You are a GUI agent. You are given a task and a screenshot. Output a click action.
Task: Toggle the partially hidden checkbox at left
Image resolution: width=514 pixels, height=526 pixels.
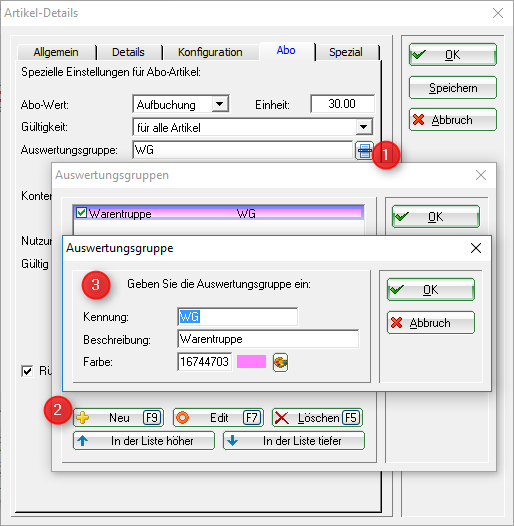[27, 371]
